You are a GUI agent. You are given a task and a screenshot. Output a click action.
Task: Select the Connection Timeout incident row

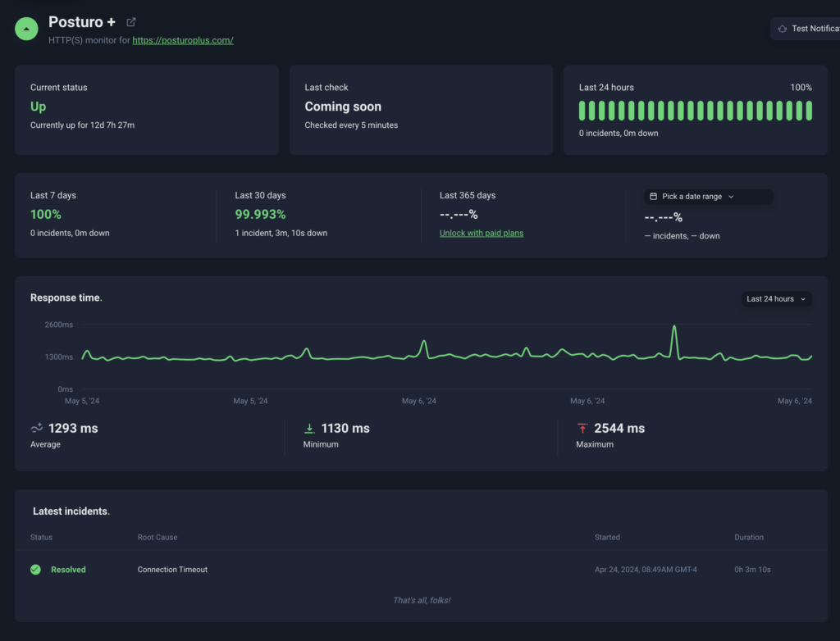(172, 570)
